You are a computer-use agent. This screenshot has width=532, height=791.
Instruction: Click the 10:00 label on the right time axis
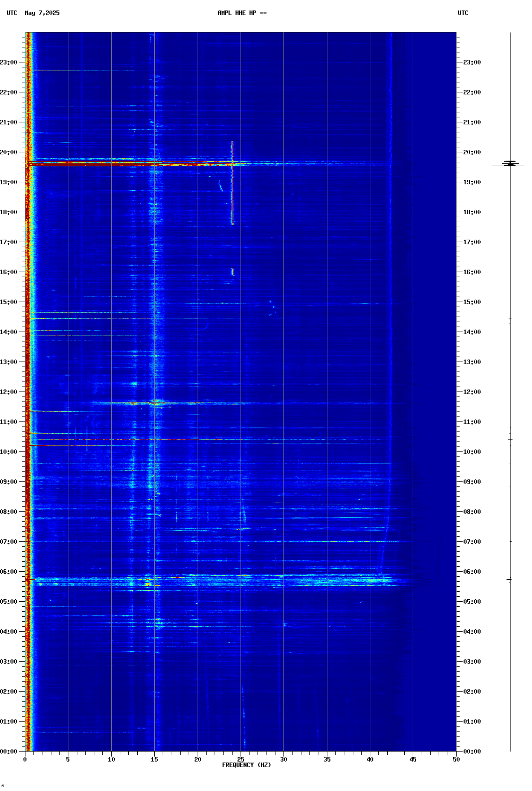(472, 452)
